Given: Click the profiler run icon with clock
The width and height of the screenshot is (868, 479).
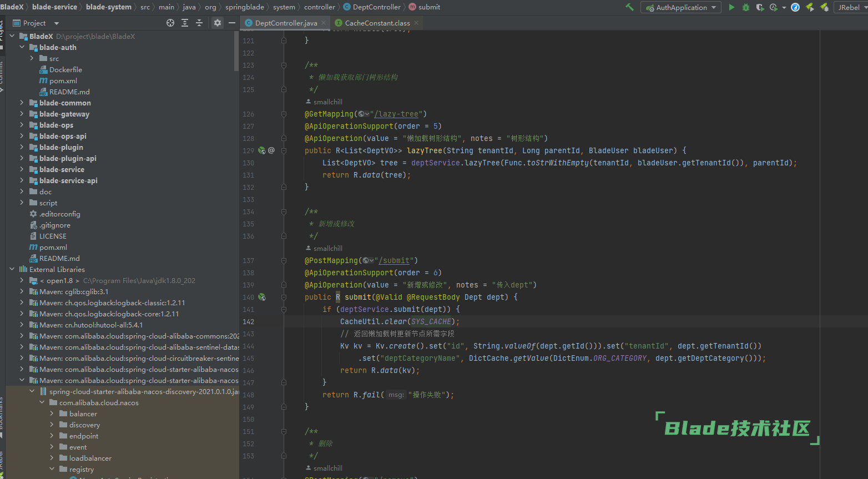Looking at the screenshot, I should click(x=774, y=7).
